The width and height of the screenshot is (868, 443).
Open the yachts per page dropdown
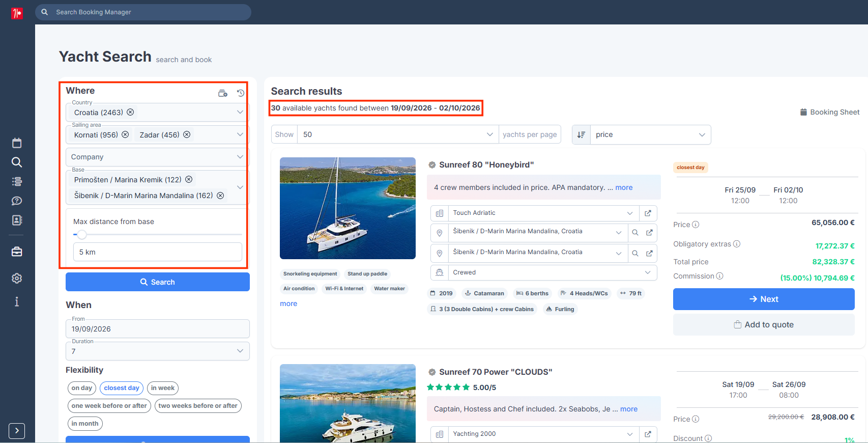[398, 134]
